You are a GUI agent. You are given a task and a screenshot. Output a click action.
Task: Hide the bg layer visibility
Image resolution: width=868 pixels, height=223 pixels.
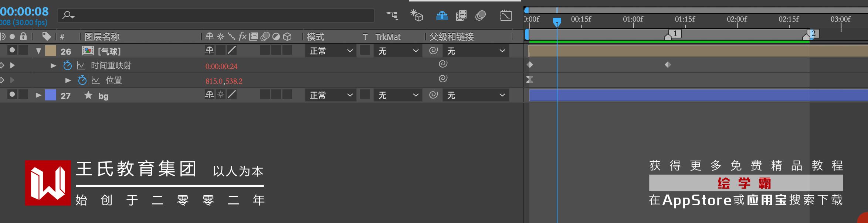(12, 95)
